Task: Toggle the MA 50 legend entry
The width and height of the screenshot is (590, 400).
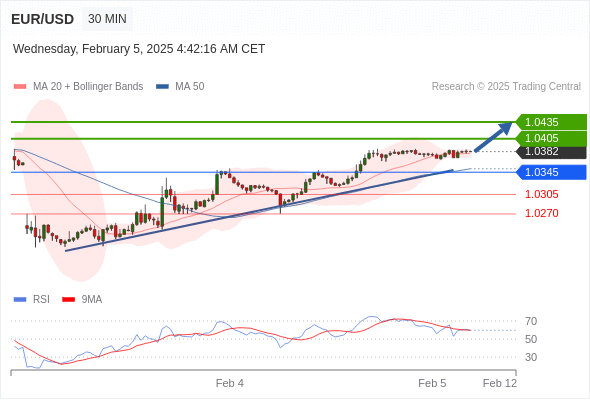Action: pos(180,87)
